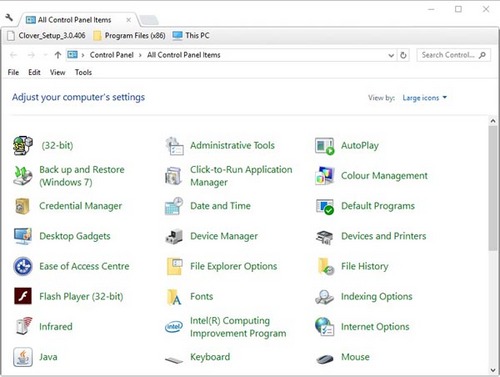This screenshot has width=500, height=377.
Task: Click Control Panel in the breadcrumb
Action: tap(112, 55)
